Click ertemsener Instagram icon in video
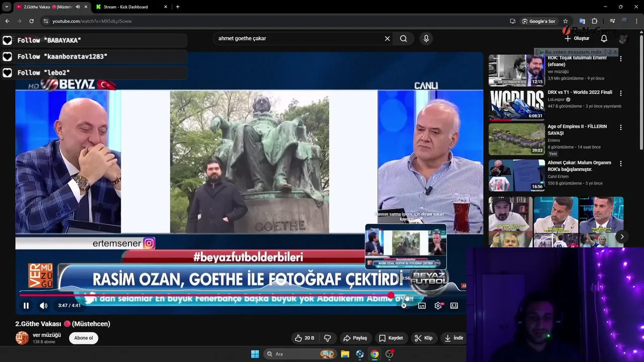This screenshot has width=644, height=362. click(x=149, y=243)
